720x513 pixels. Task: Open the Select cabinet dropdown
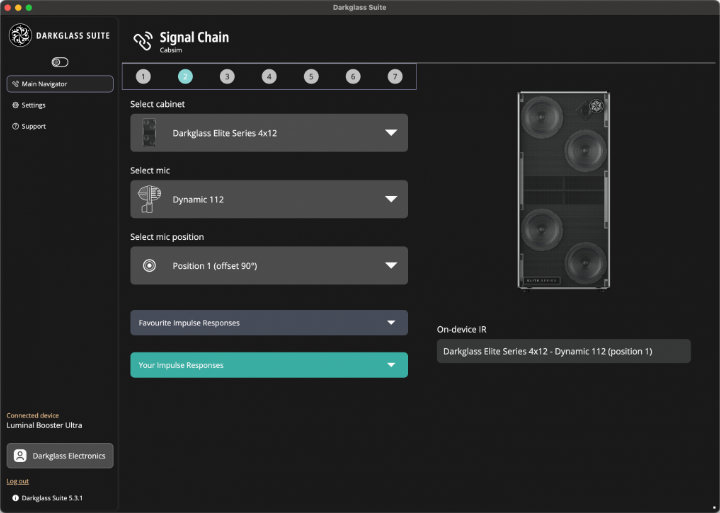pos(269,133)
